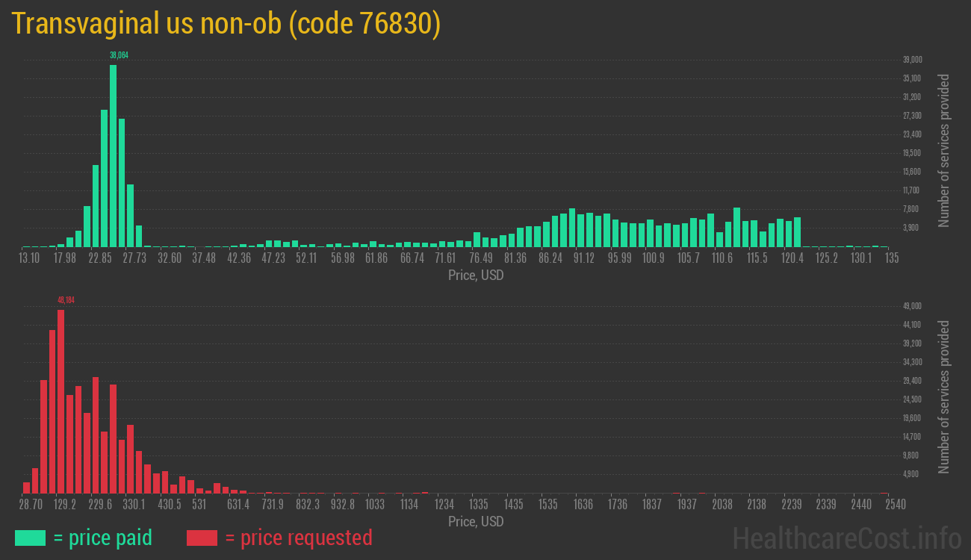This screenshot has width=971, height=560.
Task: Click the 'price paid' legend text
Action: (103, 538)
